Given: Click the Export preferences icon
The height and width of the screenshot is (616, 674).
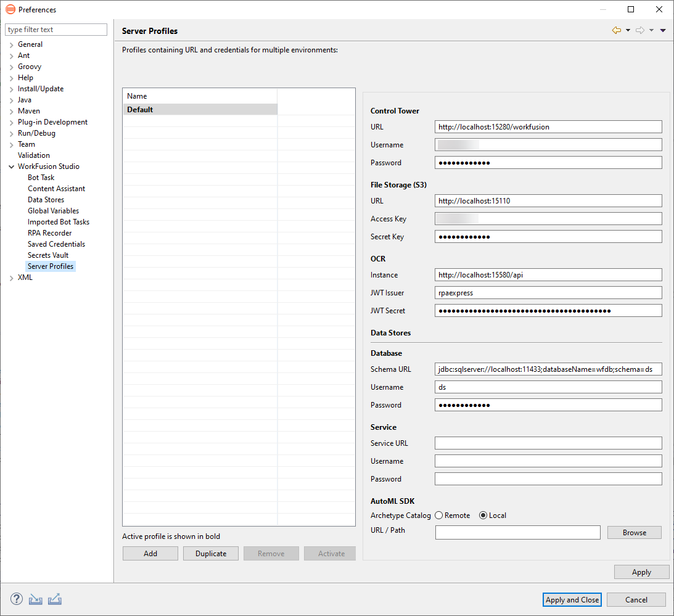Looking at the screenshot, I should 55,599.
